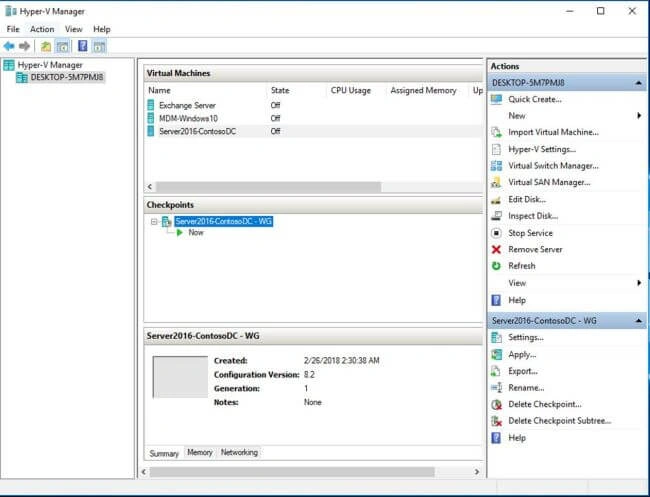Click the checkpoint Export icon
Screen dimensions: 650x497
[x=496, y=371]
